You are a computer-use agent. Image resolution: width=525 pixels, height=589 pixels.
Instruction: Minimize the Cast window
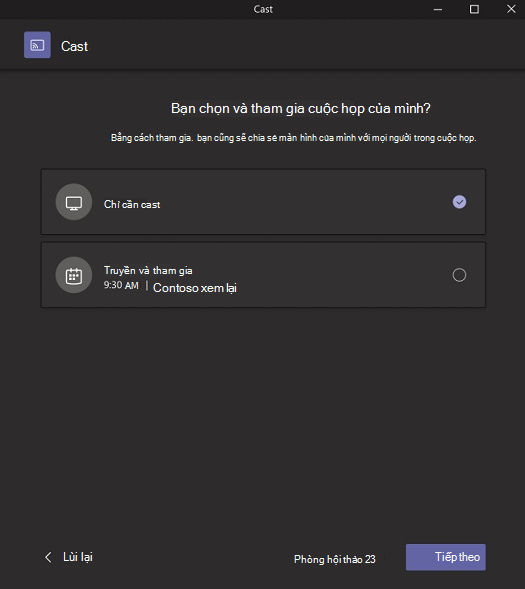438,9
